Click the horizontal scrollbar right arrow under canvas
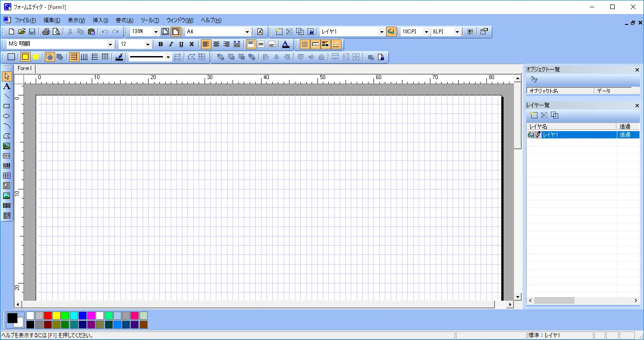Viewport: 644px width, 340px height. [510, 305]
